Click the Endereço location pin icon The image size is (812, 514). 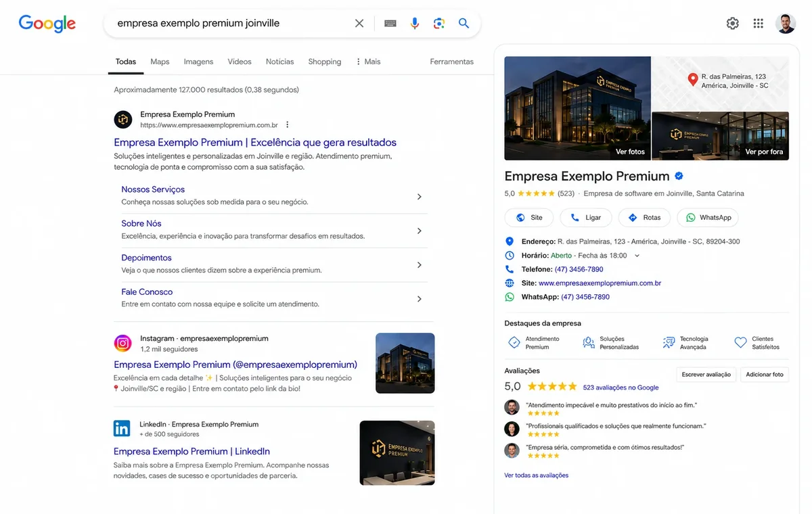(510, 241)
